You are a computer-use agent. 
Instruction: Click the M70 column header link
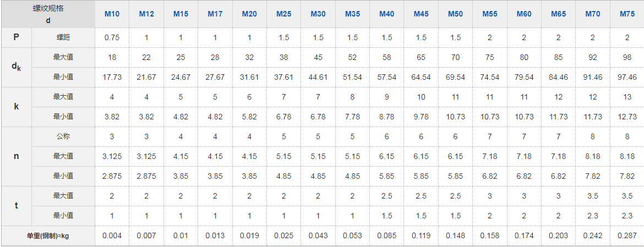(592, 14)
